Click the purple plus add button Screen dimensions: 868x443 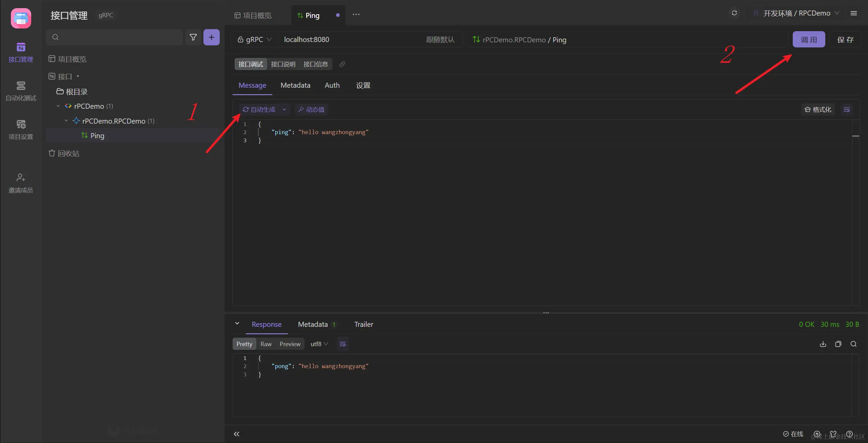(x=211, y=37)
